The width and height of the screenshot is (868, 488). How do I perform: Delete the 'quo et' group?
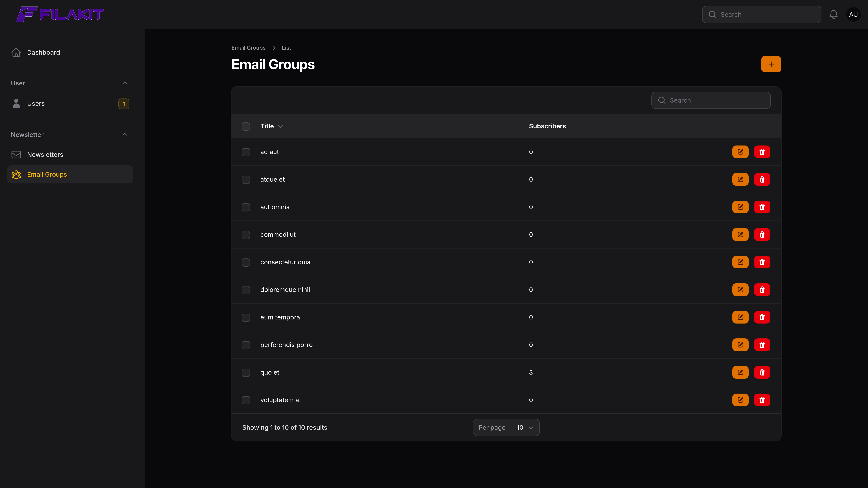tap(762, 372)
